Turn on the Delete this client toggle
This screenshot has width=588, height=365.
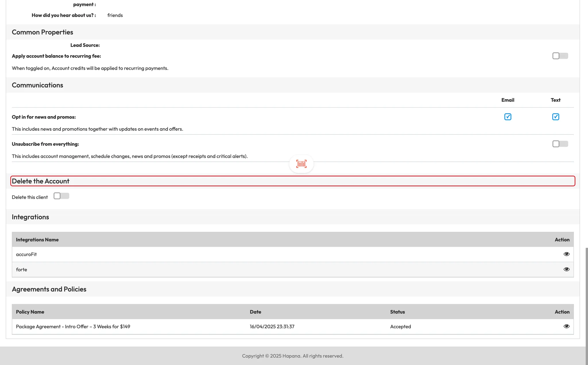tap(61, 196)
